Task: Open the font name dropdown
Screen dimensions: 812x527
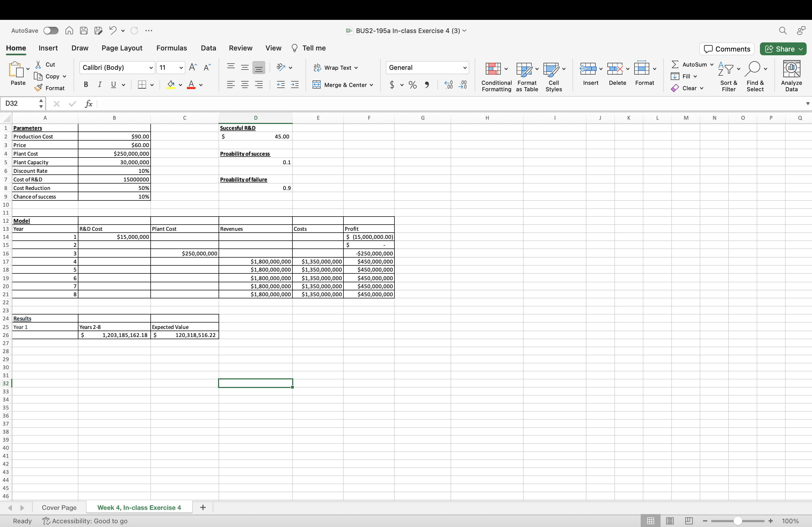Action: (151, 68)
